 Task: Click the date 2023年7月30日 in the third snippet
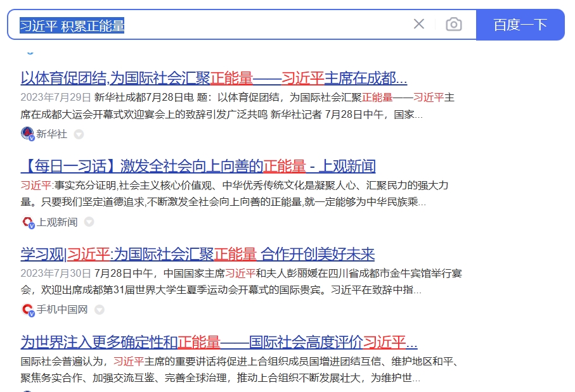[x=56, y=274]
